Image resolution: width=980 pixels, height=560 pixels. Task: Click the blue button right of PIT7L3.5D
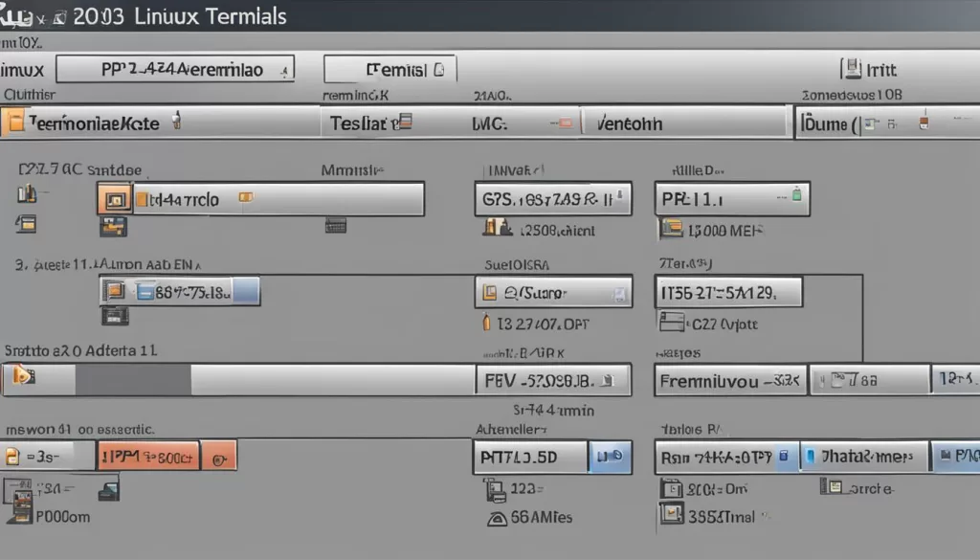point(610,457)
